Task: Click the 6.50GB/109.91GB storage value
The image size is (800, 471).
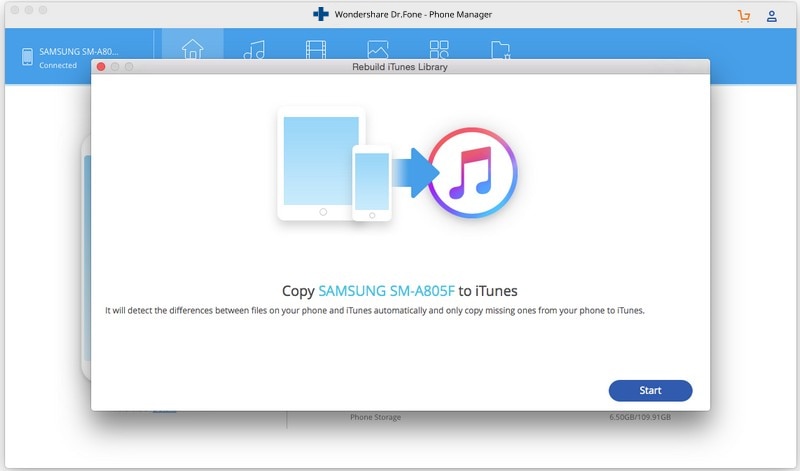Action: 640,417
